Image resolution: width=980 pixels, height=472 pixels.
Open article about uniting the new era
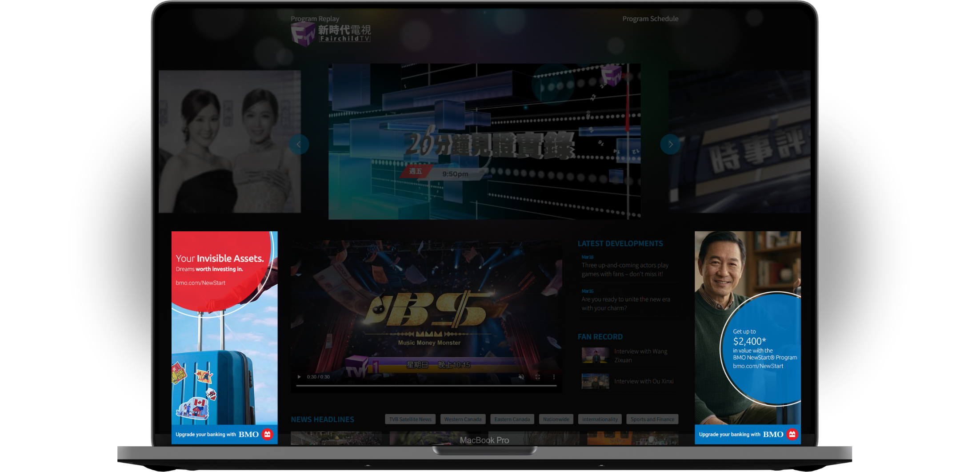[626, 303]
